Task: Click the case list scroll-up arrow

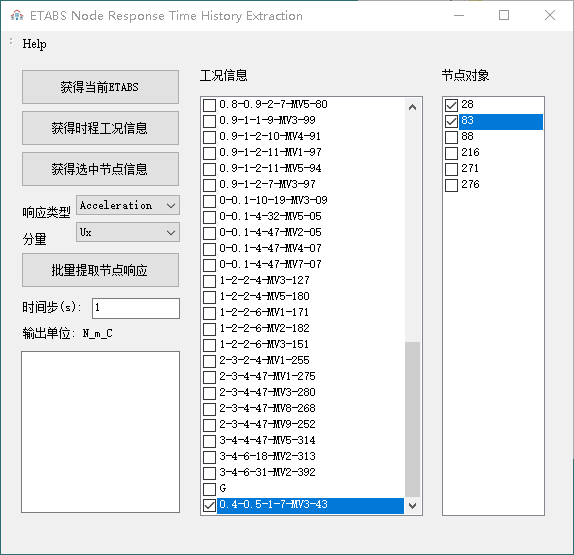Action: coord(413,107)
